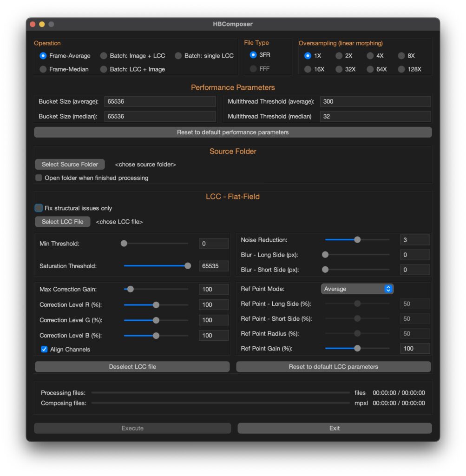466x476 pixels.
Task: Click the Min Threshold slider handle
Action: pyautogui.click(x=124, y=244)
